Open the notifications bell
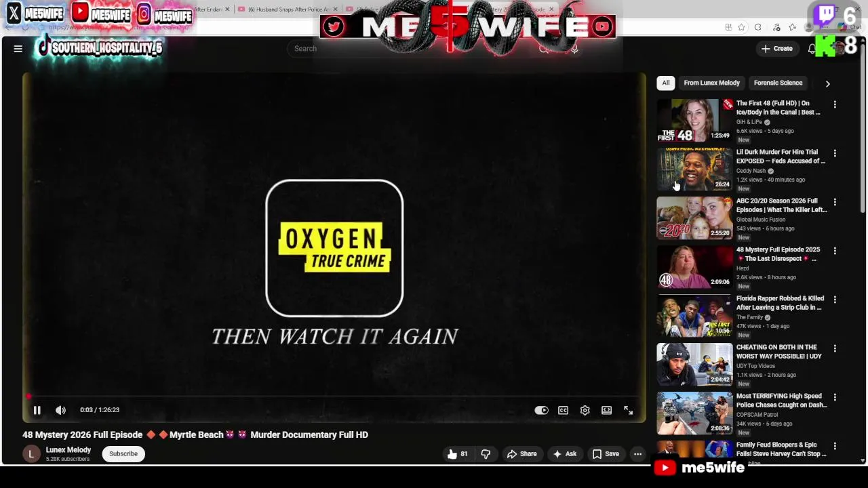This screenshot has height=488, width=868. pyautogui.click(x=812, y=49)
